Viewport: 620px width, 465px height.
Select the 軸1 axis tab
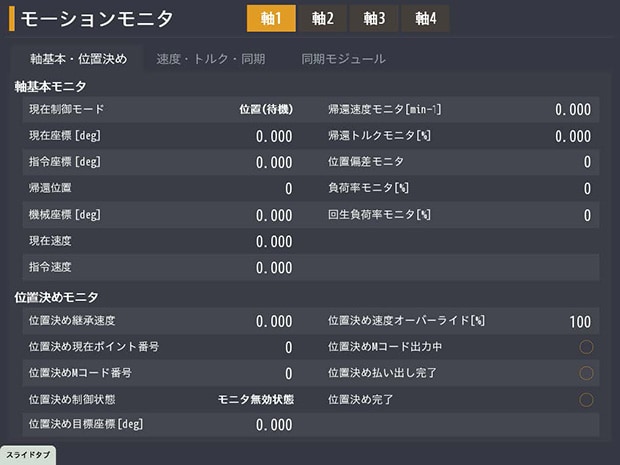tap(272, 19)
